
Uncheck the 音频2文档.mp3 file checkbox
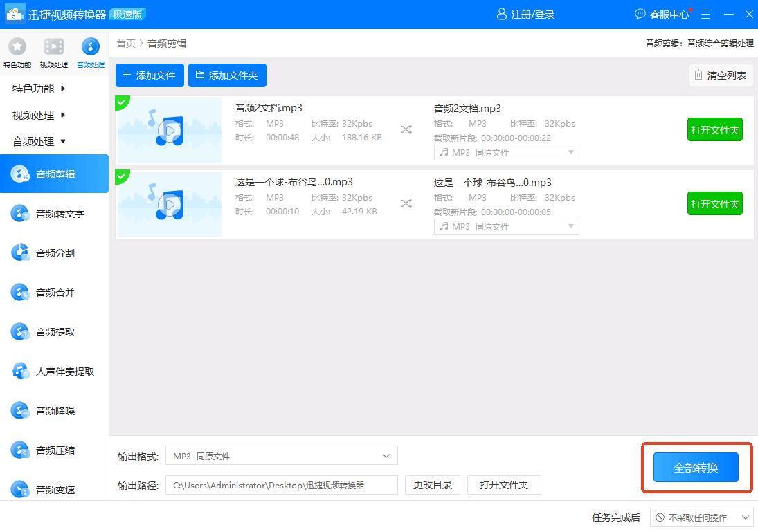point(122,102)
